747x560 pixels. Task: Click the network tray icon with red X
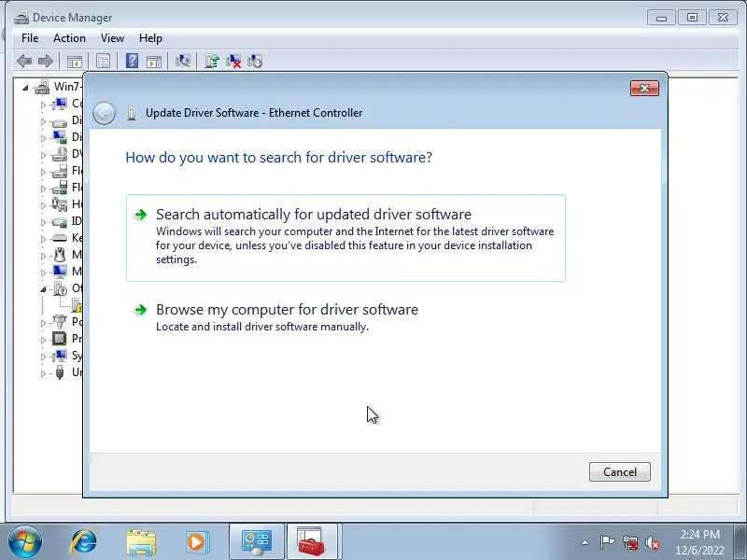629,542
